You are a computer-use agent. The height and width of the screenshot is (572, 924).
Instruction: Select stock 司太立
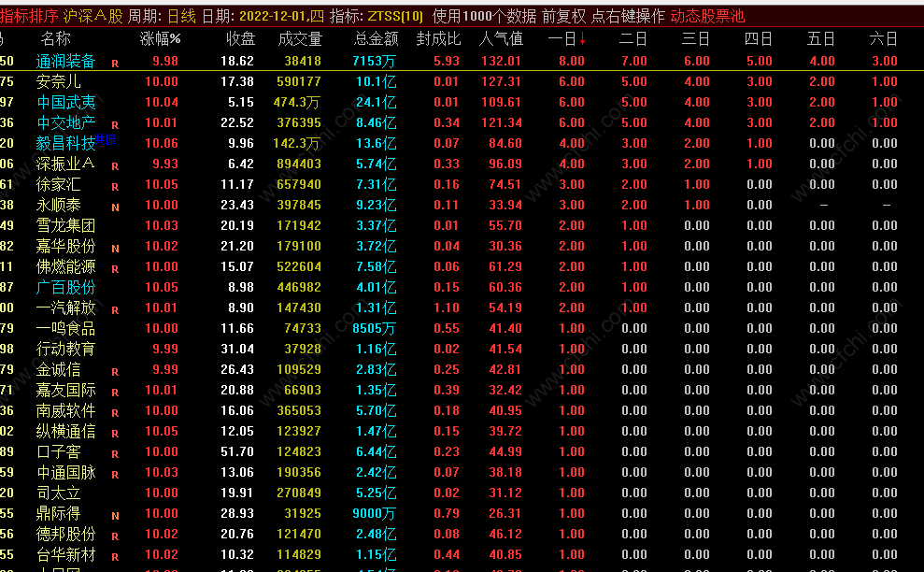click(58, 493)
